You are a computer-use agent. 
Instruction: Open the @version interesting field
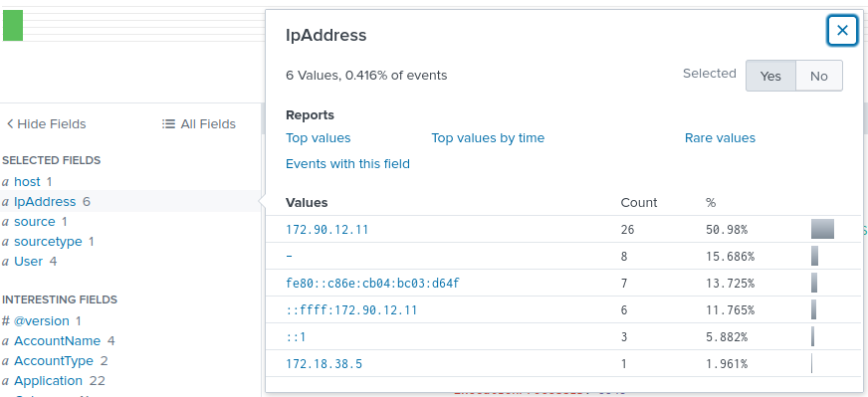42,321
